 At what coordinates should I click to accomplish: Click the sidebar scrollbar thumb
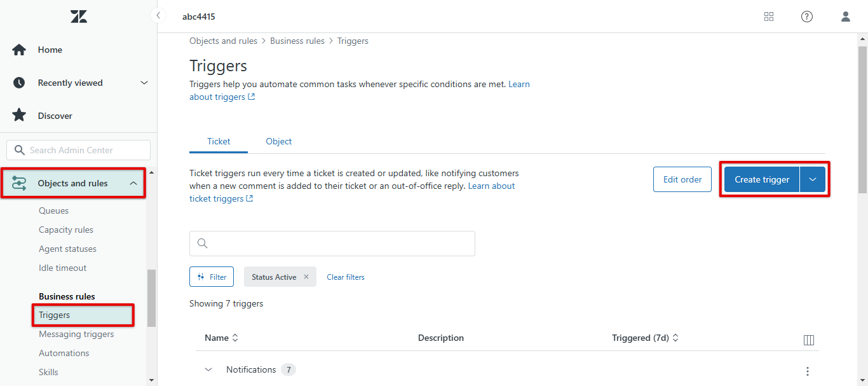[151, 298]
